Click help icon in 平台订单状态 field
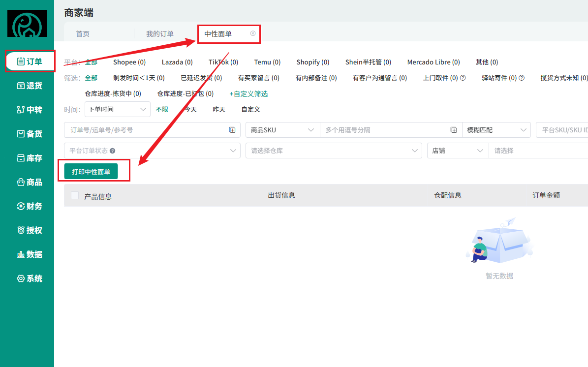The height and width of the screenshot is (367, 588). tap(113, 151)
